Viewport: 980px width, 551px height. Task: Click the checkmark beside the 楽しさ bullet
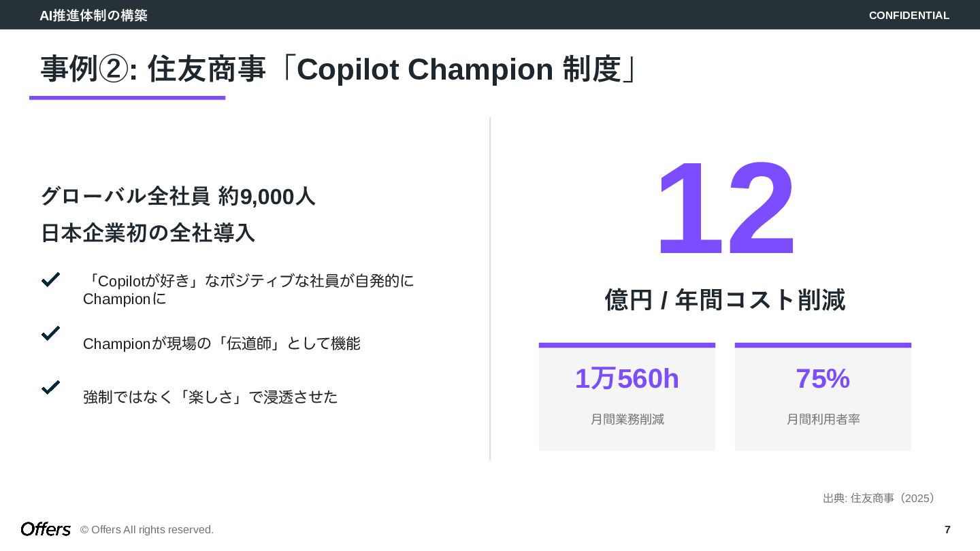50,387
